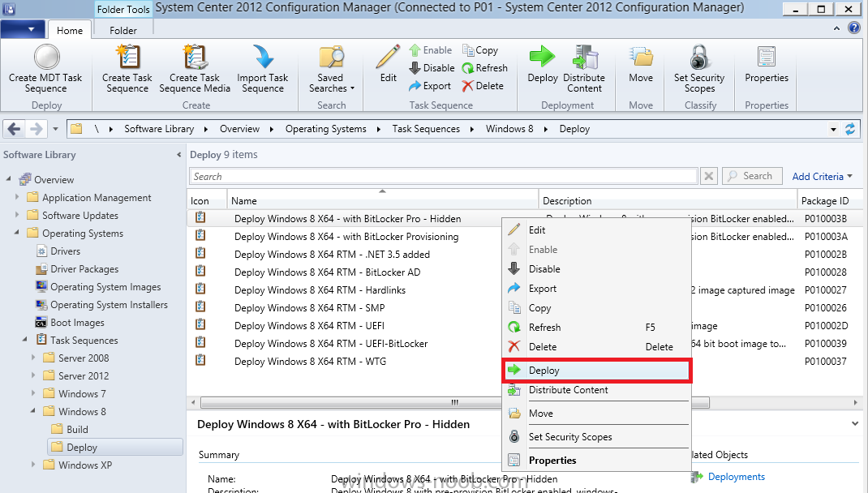Open the blue application menu button
Screen dimensions: 868x493
pyautogui.click(x=23, y=29)
